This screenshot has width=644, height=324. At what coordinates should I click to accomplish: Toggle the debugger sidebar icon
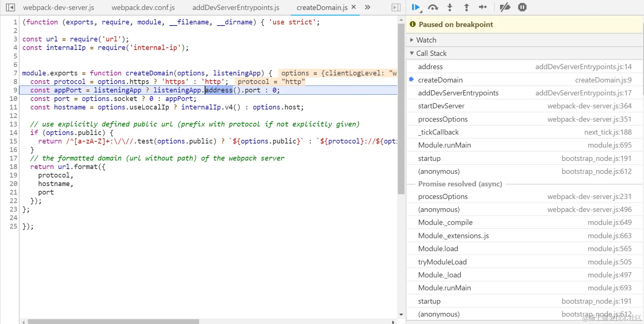(x=396, y=7)
